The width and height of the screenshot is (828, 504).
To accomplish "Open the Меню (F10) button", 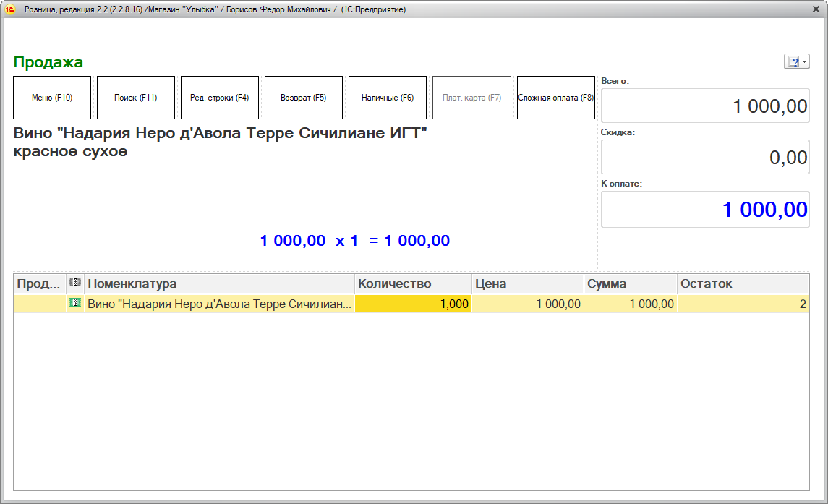I will pos(52,98).
